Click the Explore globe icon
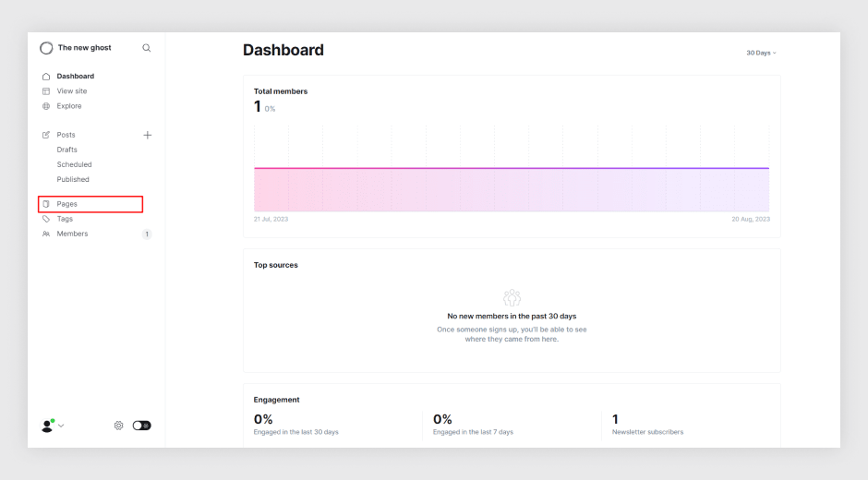Image resolution: width=868 pixels, height=480 pixels. tap(46, 106)
